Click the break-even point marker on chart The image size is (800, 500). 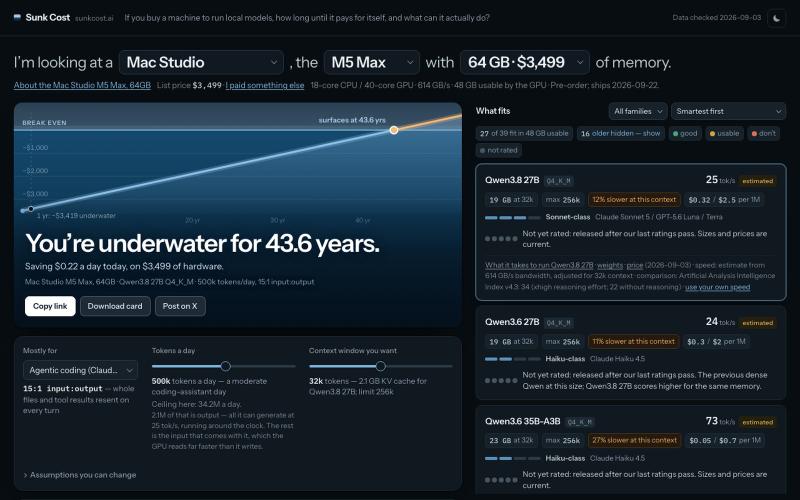click(x=394, y=130)
